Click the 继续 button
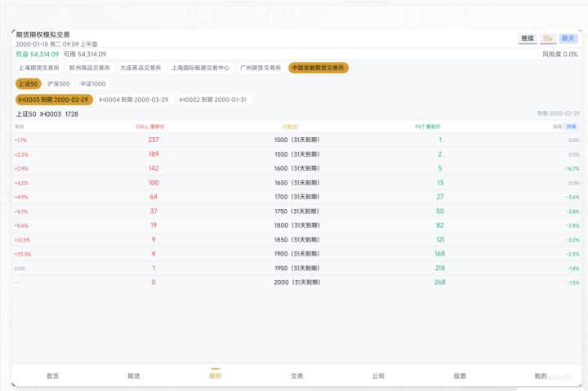The width and height of the screenshot is (588, 391). pos(528,38)
